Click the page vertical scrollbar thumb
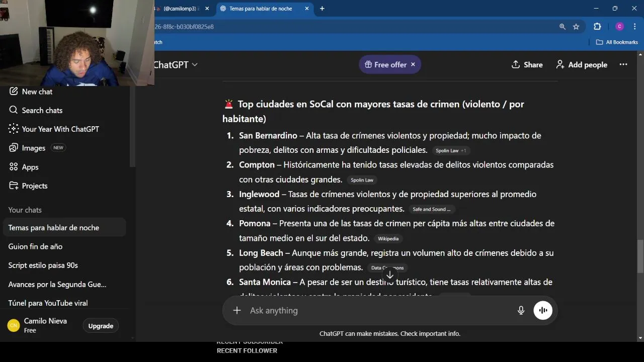The width and height of the screenshot is (644, 362). tap(640, 256)
